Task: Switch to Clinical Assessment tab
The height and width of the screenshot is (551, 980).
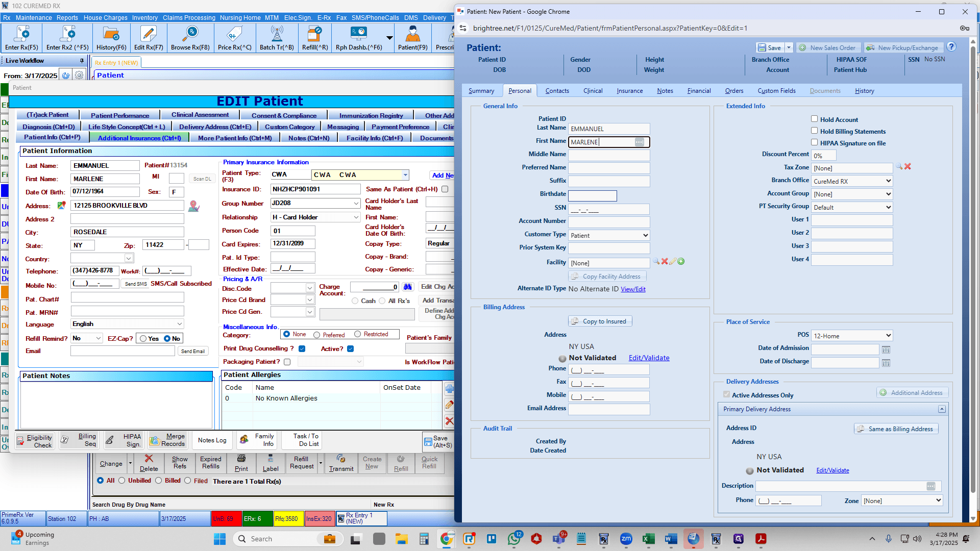Action: point(200,115)
